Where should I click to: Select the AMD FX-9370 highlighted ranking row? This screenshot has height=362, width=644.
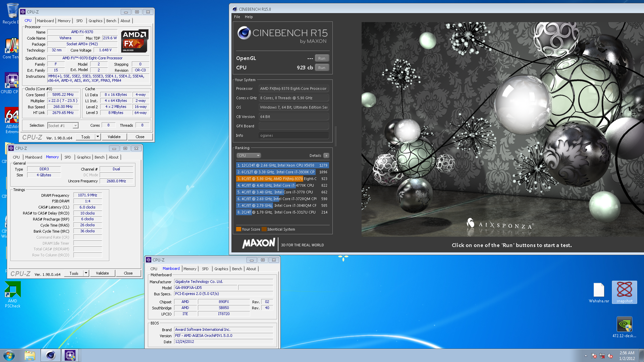(x=282, y=179)
